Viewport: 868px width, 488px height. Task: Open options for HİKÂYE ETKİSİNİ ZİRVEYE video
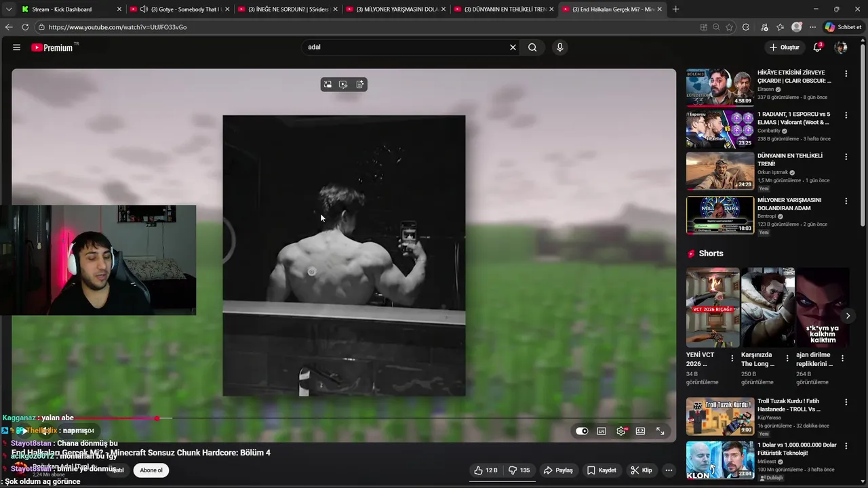pyautogui.click(x=846, y=73)
